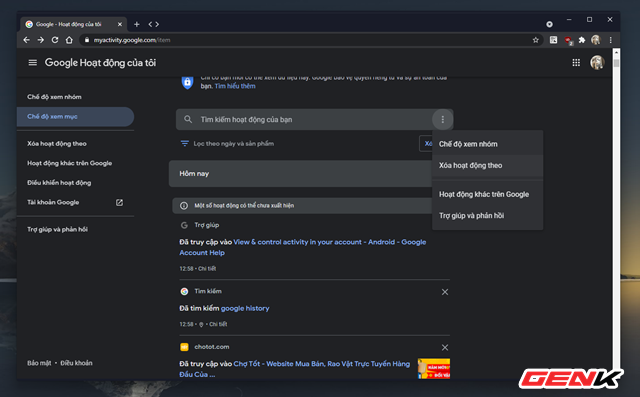Select Hoạt động khác trên Google in dropdown
This screenshot has height=397, width=640.
(487, 194)
